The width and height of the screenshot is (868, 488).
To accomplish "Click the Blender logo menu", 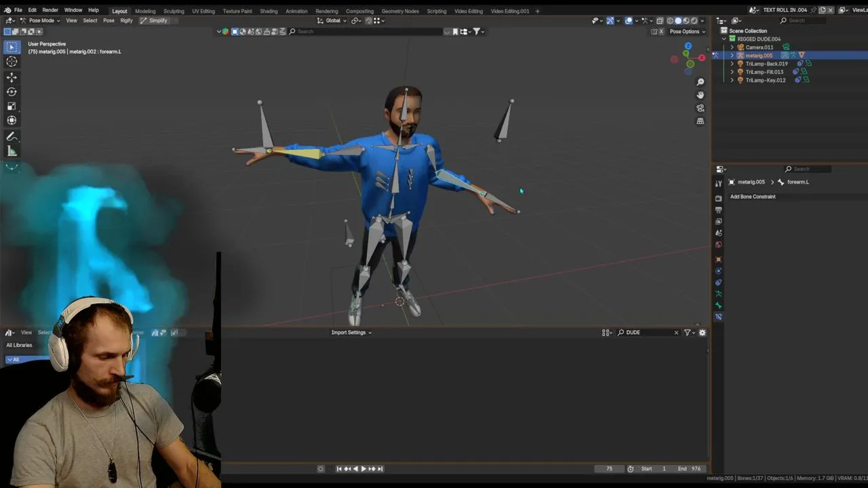I will [7, 10].
